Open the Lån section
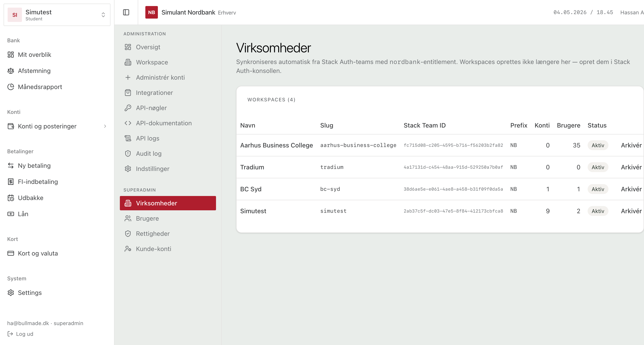This screenshot has width=644, height=345. coord(23,214)
